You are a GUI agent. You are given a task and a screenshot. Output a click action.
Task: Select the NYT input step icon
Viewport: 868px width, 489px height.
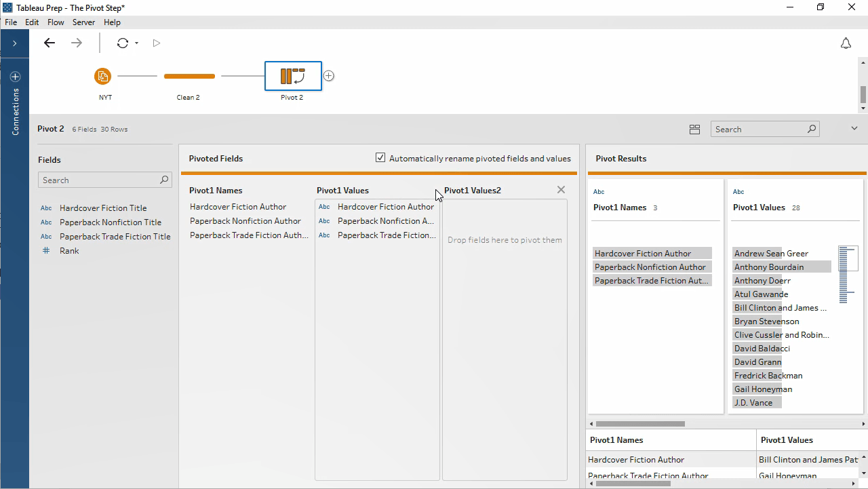click(x=103, y=76)
